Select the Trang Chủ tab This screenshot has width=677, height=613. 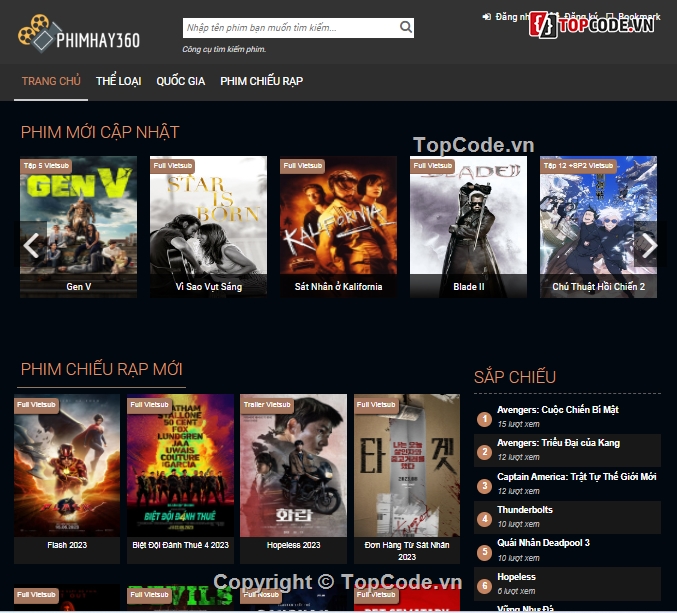[x=51, y=81]
